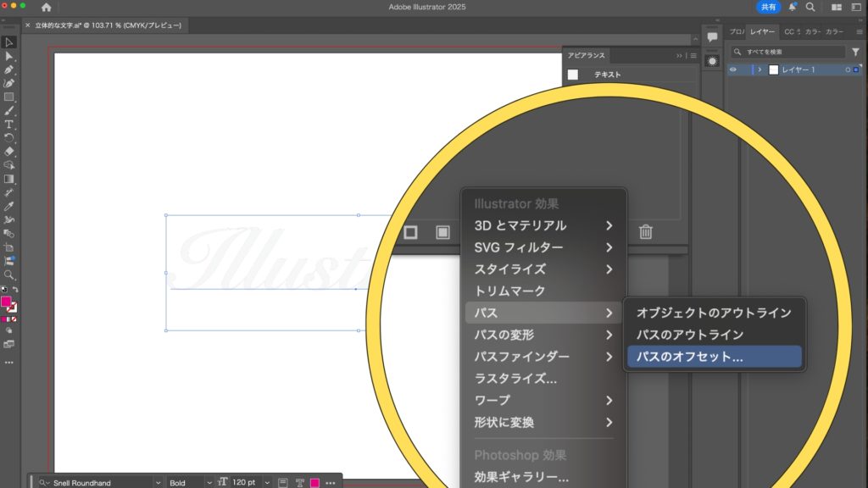Click the 共有 share button
This screenshot has height=488, width=868.
(768, 7)
